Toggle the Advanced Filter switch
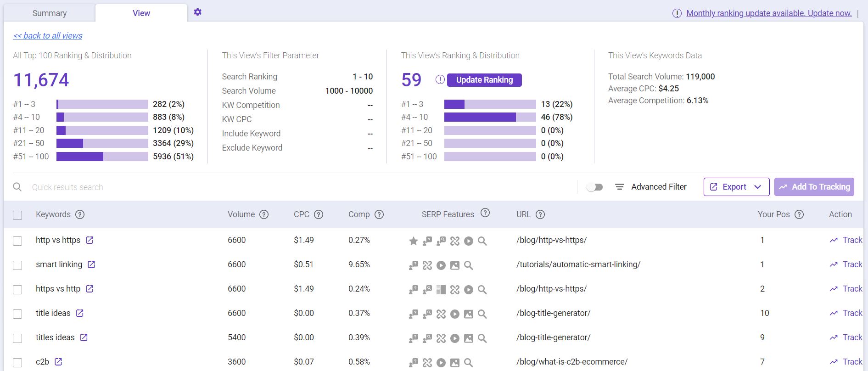Screen dimensions: 868x371 [x=595, y=187]
